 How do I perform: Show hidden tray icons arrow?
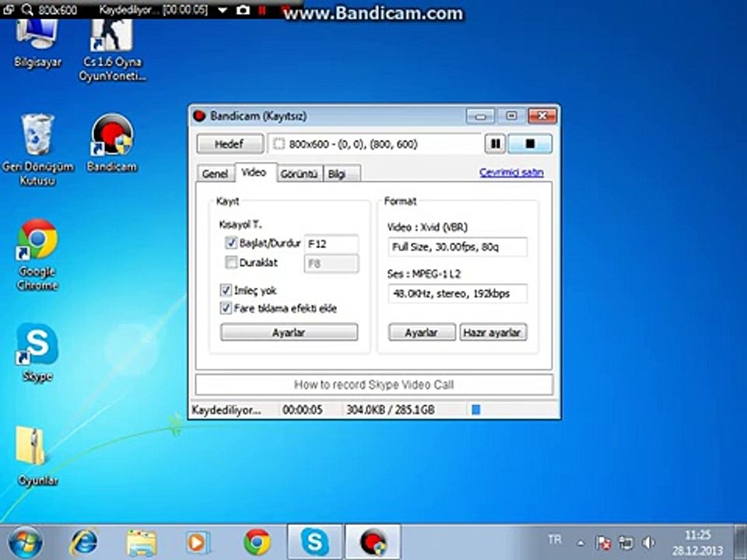[x=580, y=542]
